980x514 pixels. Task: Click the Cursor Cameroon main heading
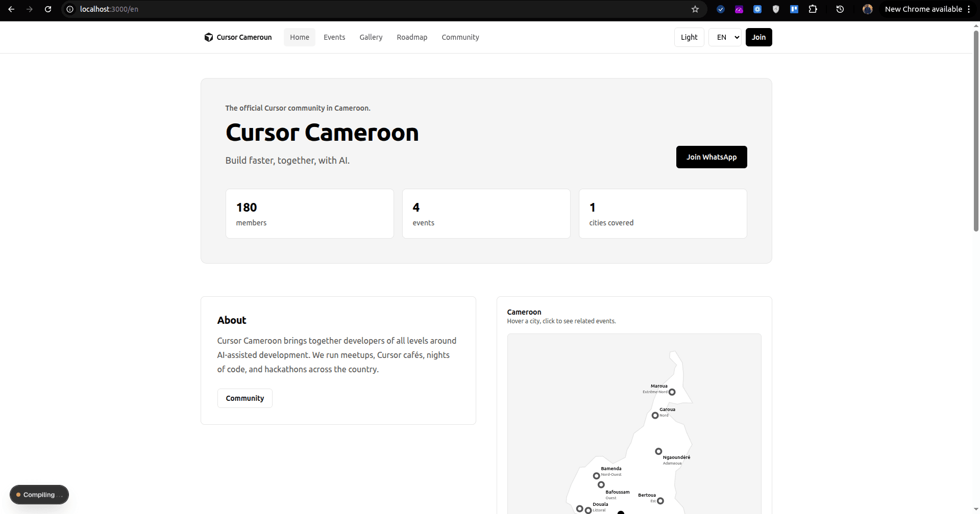coord(322,133)
